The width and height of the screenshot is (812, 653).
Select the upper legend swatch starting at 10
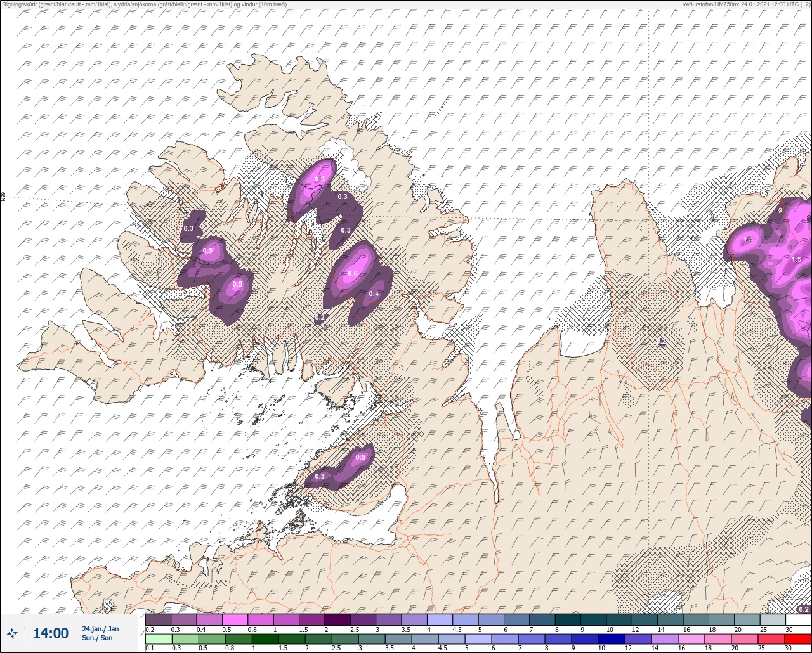(619, 619)
